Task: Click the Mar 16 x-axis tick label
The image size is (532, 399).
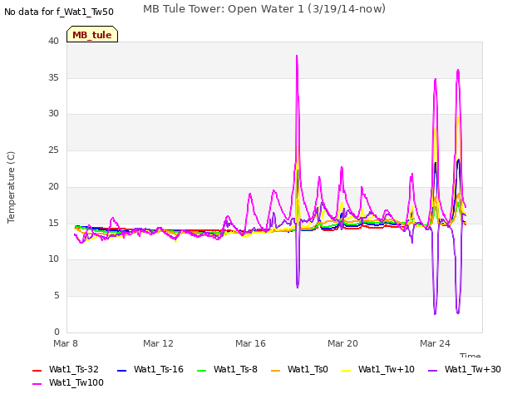Action: click(x=250, y=343)
